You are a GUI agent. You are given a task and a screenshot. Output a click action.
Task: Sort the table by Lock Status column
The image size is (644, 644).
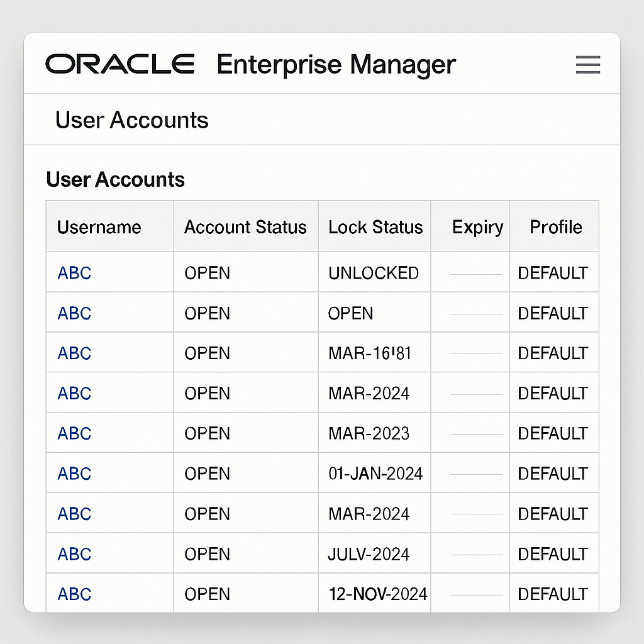point(375,226)
